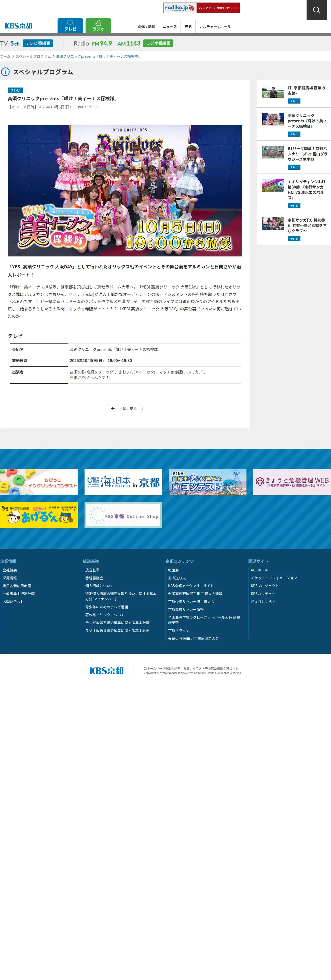
Task: Open KBS京都 Online Shop banner
Action: 123,515
